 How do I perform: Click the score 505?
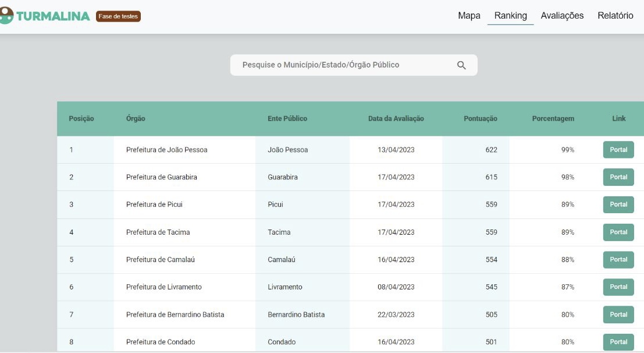491,315
